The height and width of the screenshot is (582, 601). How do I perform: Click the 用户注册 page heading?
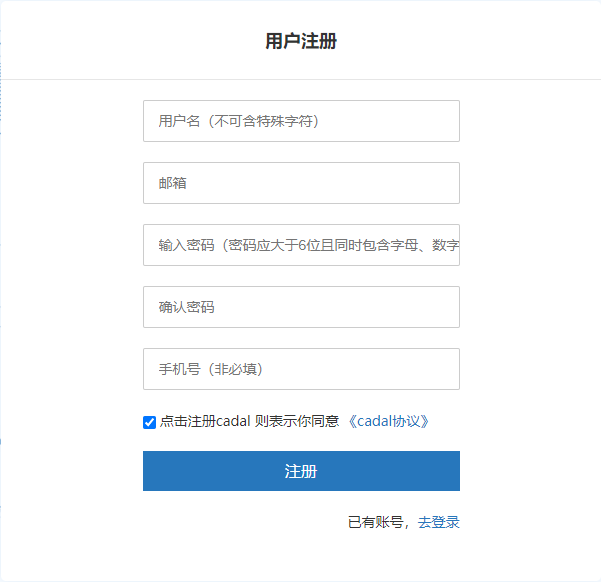pyautogui.click(x=301, y=41)
